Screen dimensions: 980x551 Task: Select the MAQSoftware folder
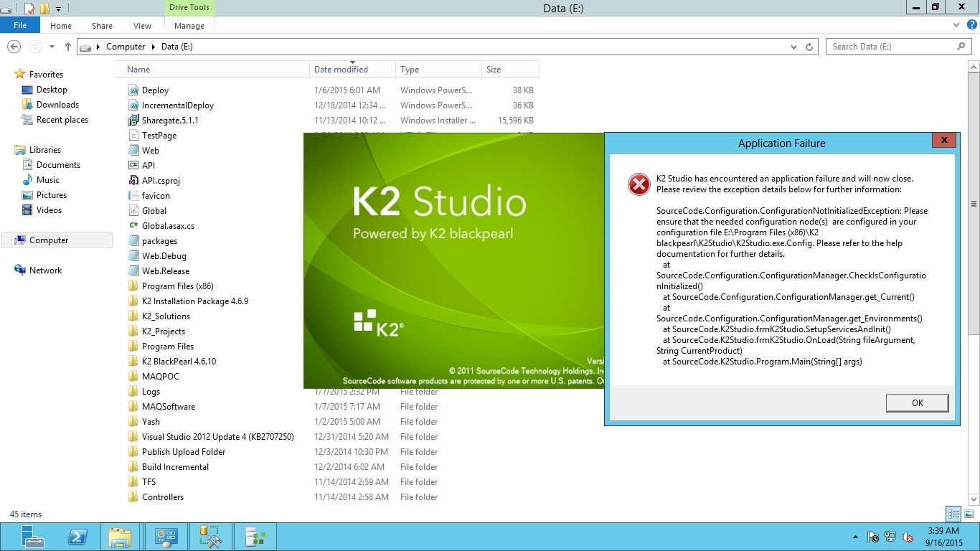pos(169,407)
